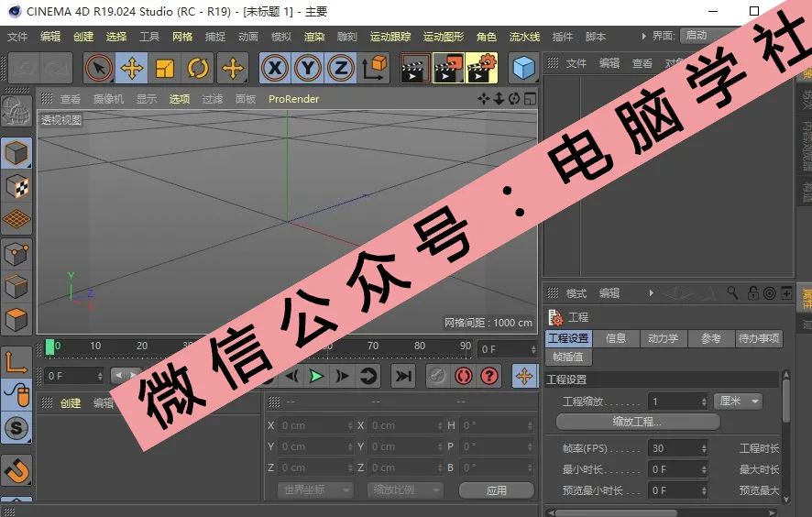Click the grayed-out undo button
This screenshot has width=812, height=517.
click(23, 68)
